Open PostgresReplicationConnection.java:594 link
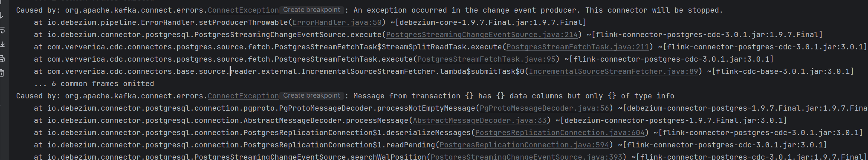Viewport: 868px width, 160px height. click(x=524, y=145)
